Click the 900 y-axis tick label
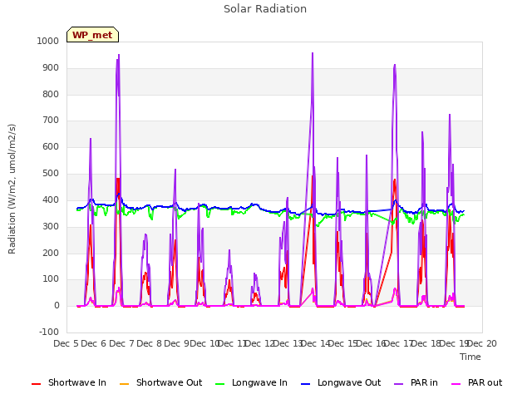532x399 pixels. [51, 68]
